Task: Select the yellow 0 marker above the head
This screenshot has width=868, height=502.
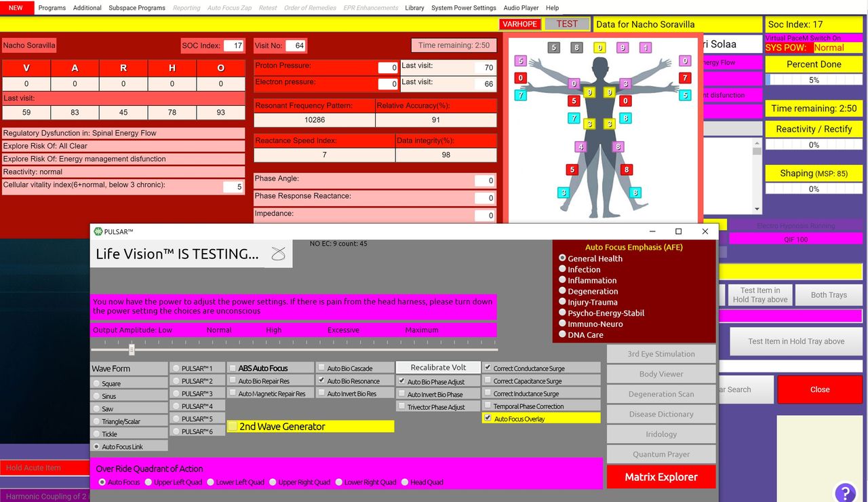Action: tap(599, 48)
